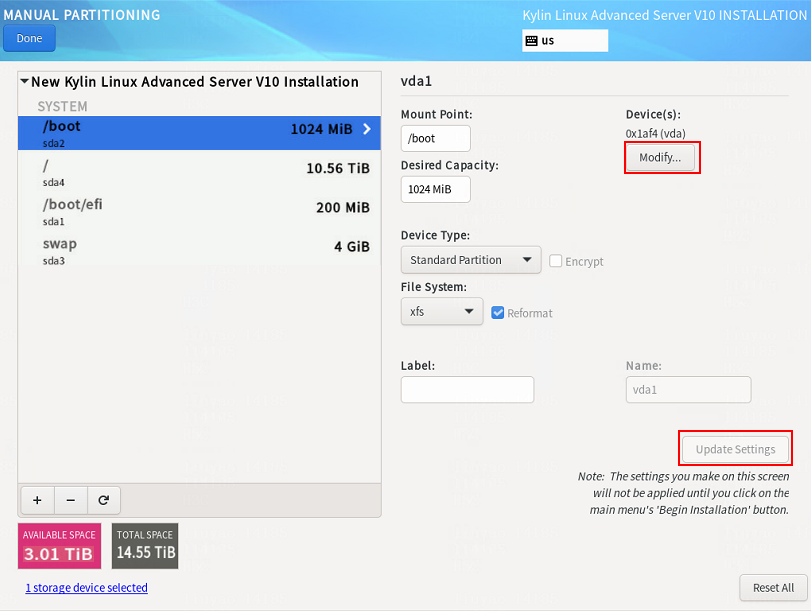Image resolution: width=811 pixels, height=611 pixels.
Task: Select the root / partition sda4
Action: tap(199, 173)
